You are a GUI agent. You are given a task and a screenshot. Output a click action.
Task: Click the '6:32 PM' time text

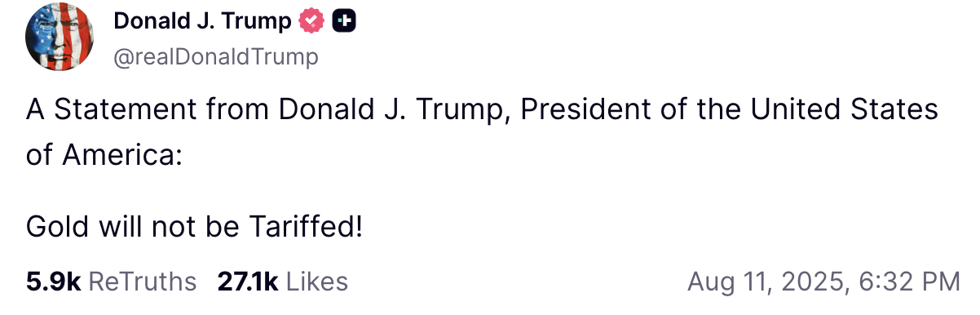[909, 282]
